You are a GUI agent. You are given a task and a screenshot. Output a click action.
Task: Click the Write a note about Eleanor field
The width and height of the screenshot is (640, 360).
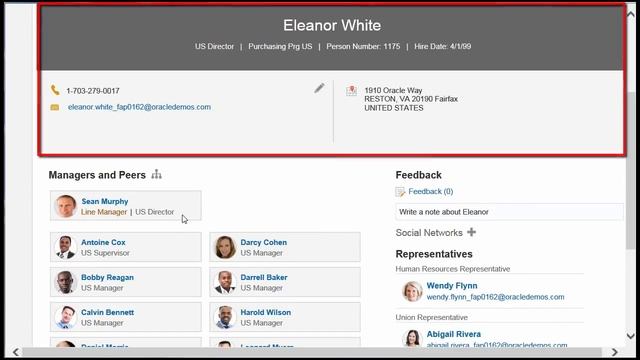pos(509,212)
